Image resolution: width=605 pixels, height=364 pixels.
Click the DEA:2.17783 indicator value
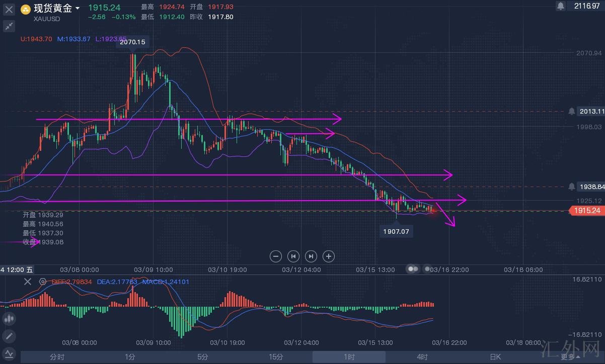point(117,282)
